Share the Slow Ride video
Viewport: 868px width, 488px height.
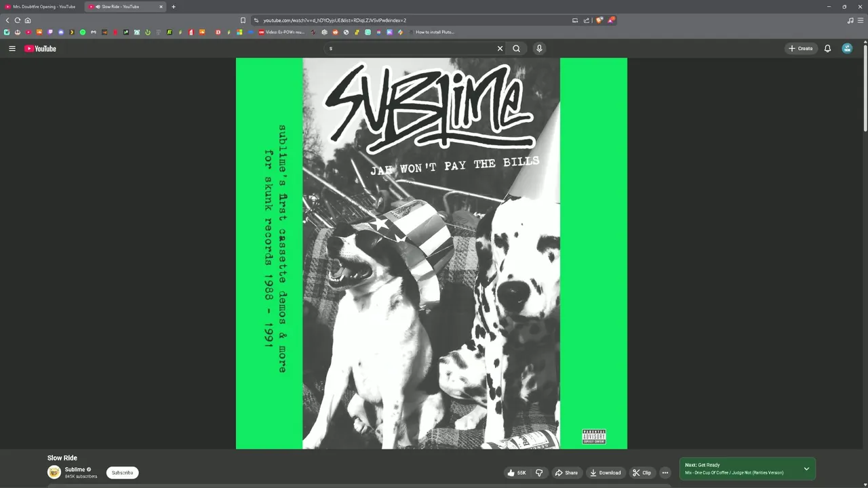coord(566,472)
